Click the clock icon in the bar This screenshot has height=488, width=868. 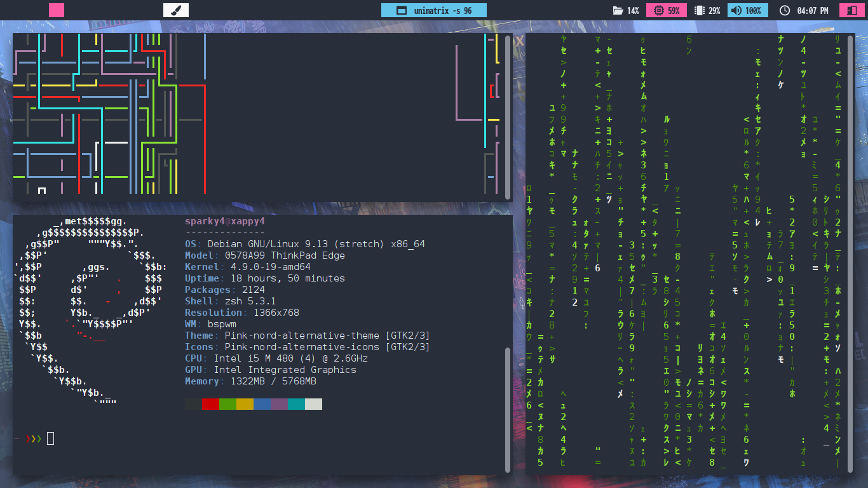click(x=784, y=11)
